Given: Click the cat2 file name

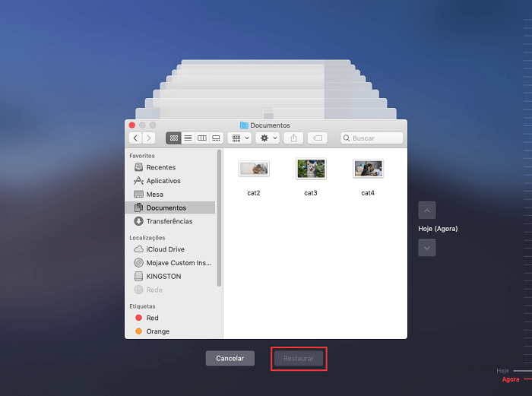Looking at the screenshot, I should tap(254, 193).
